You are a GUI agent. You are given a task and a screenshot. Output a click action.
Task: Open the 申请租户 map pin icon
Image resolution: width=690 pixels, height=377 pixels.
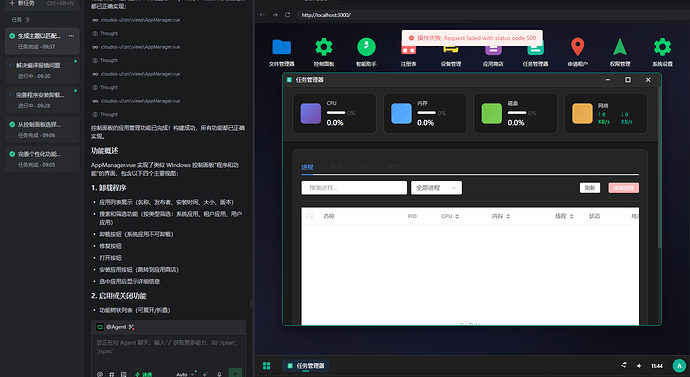click(x=577, y=52)
